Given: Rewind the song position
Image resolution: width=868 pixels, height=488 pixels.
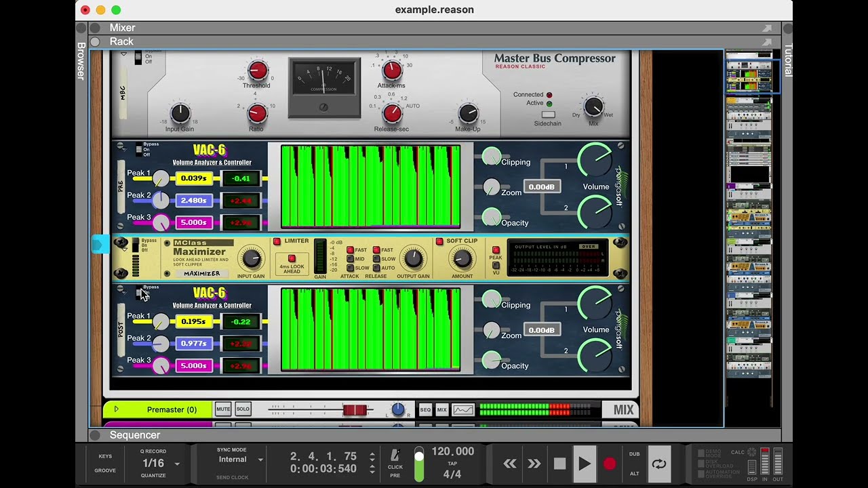Looking at the screenshot, I should click(510, 464).
